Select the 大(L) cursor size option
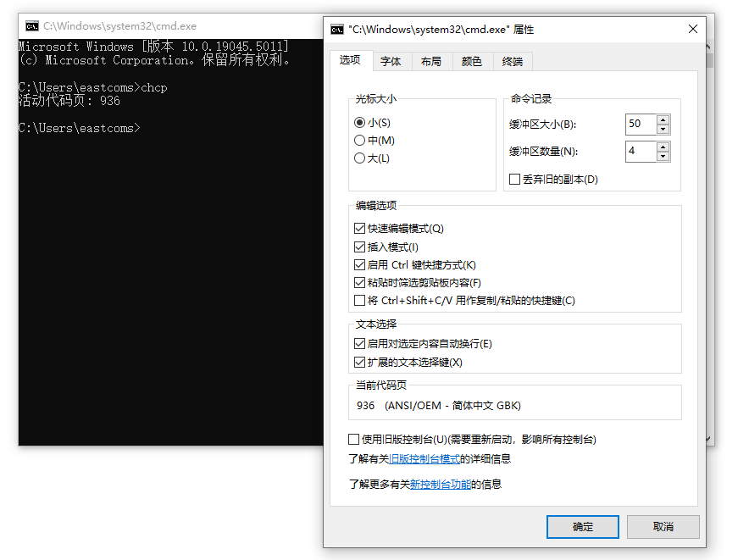Screen dimensions: 749x560 360,158
